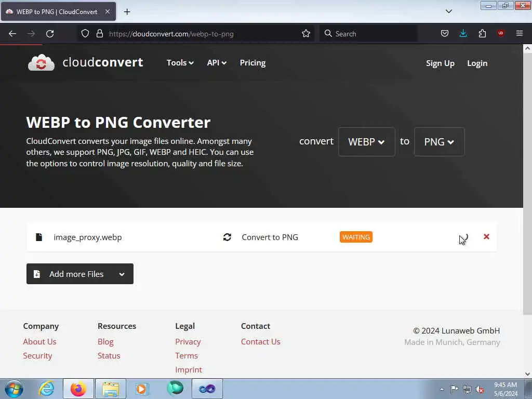
Task: Launch Internet Explorer from the taskbar
Action: click(x=46, y=389)
